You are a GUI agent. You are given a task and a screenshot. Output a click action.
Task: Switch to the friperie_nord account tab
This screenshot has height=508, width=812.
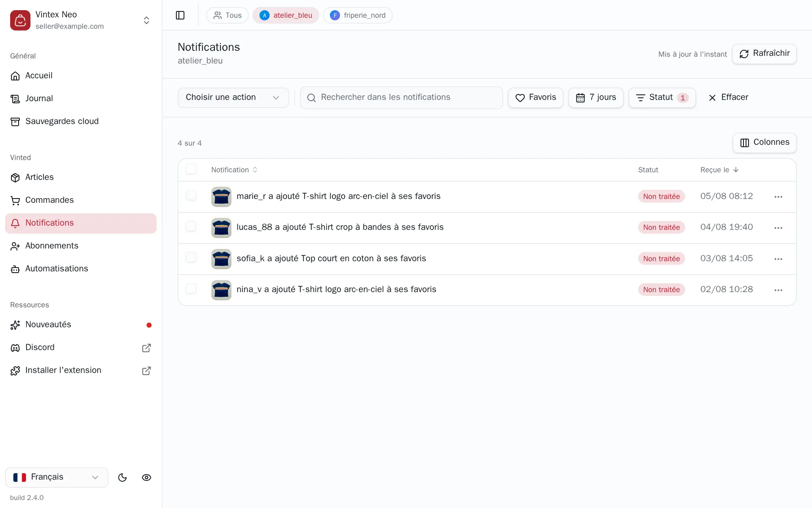(358, 15)
